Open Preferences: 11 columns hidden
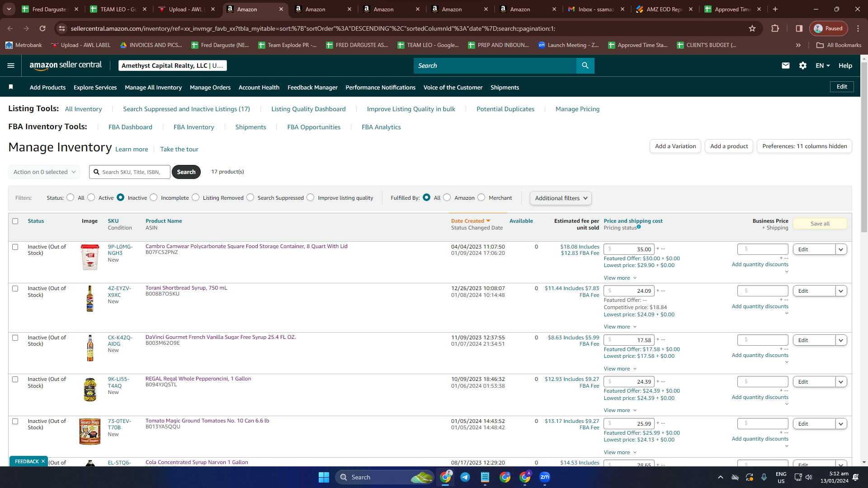This screenshot has height=488, width=868. (804, 146)
